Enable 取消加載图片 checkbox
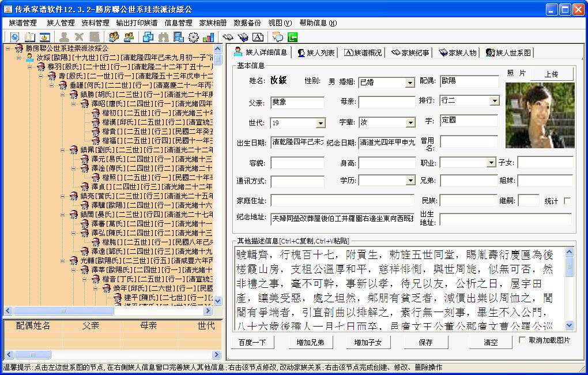This screenshot has width=588, height=375. 522,340
